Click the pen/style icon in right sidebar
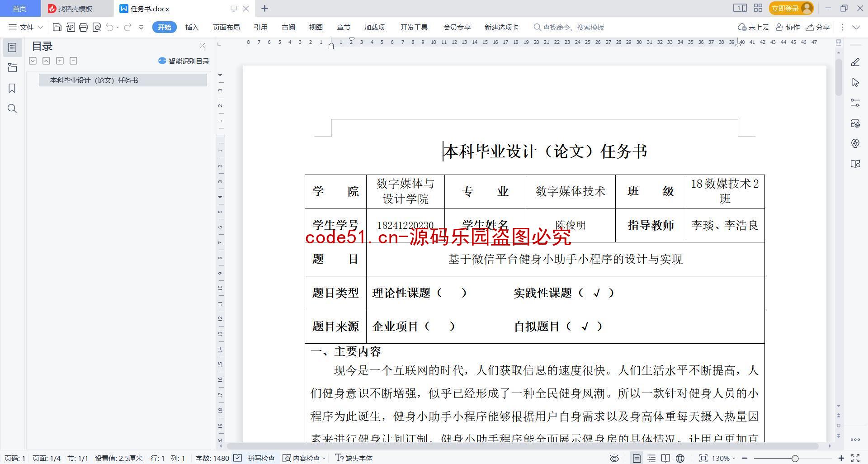The image size is (868, 464). (855, 62)
